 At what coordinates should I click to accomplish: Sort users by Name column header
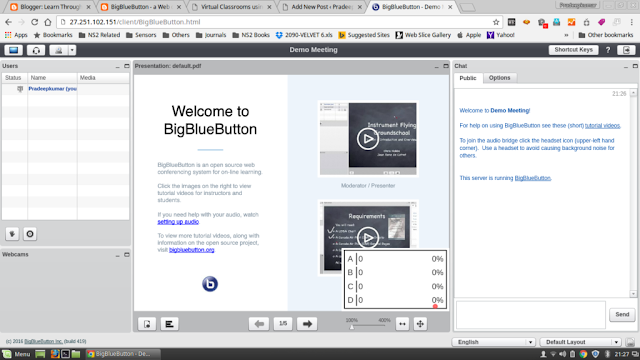click(52, 78)
